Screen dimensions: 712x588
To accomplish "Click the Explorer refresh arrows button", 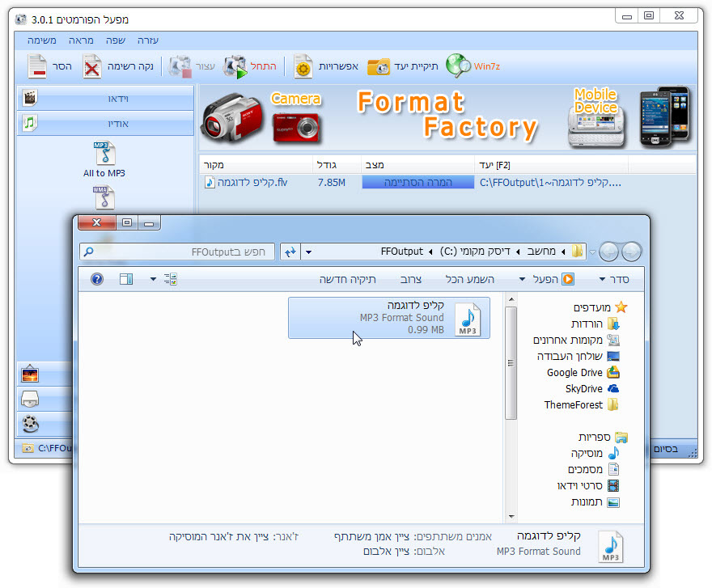I will pos(290,252).
